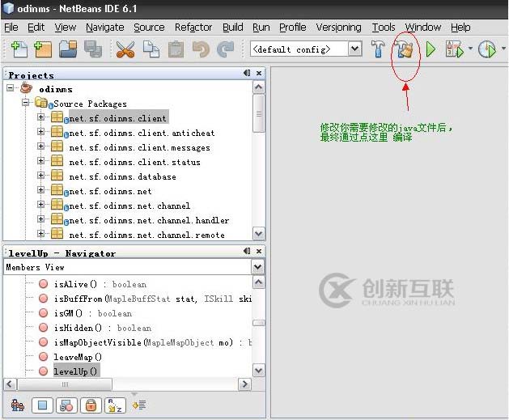
Task: Click the Build Main Project hammer icon
Action: point(378,49)
